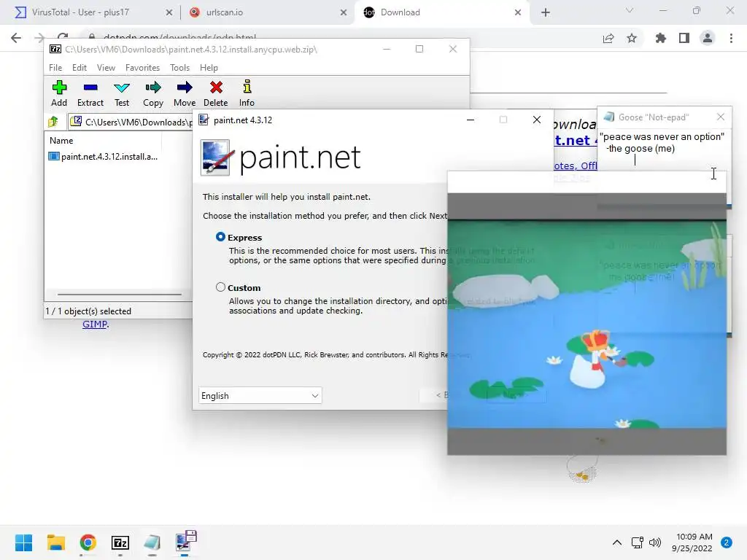The width and height of the screenshot is (747, 560).
Task: Switch to the urlscan.io browser tab
Action: coord(266,12)
